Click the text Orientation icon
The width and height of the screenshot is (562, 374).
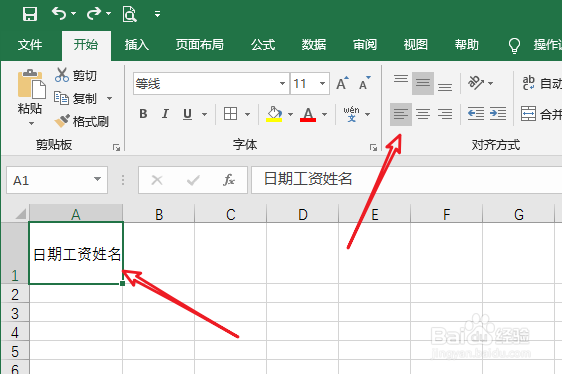pyautogui.click(x=476, y=83)
